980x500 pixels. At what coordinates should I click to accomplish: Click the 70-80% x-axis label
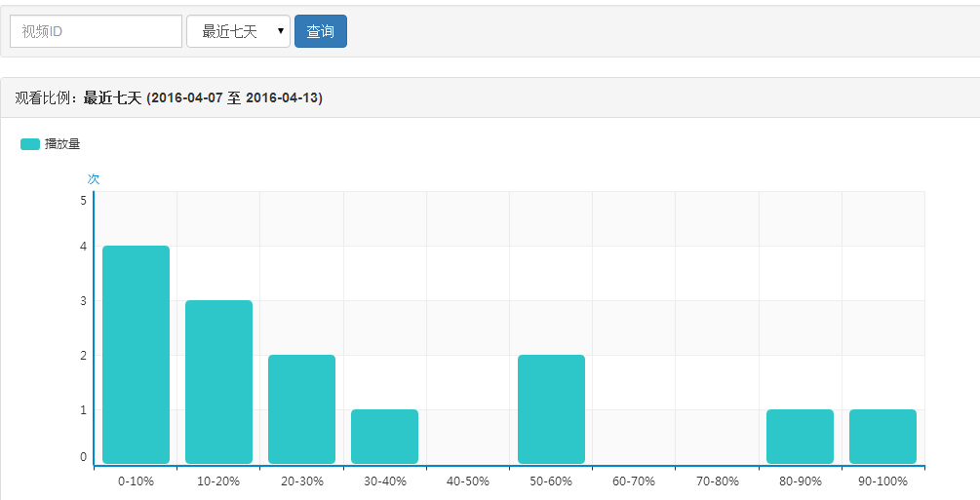coord(717,481)
